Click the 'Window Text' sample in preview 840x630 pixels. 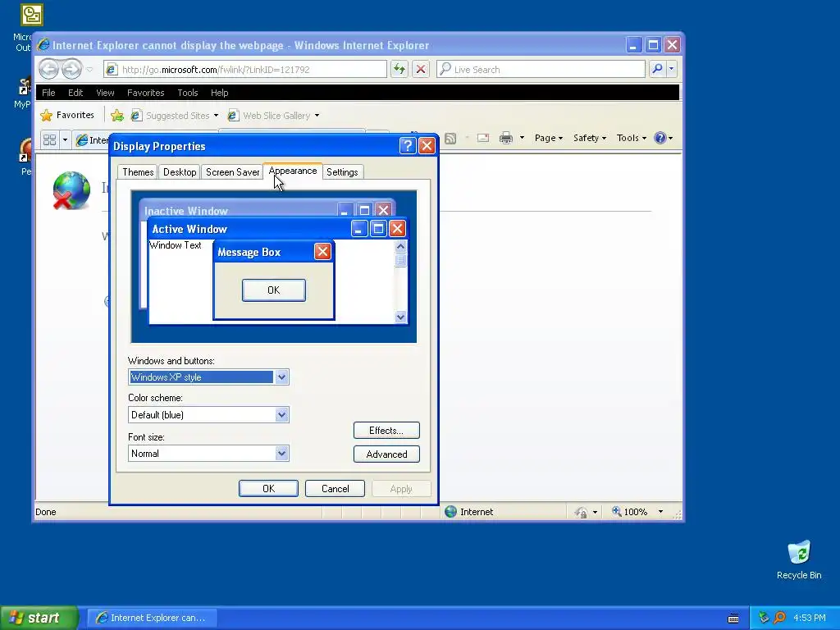176,245
